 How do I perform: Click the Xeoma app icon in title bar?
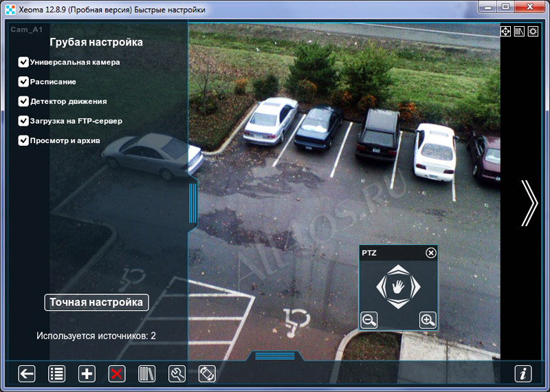pos(10,10)
